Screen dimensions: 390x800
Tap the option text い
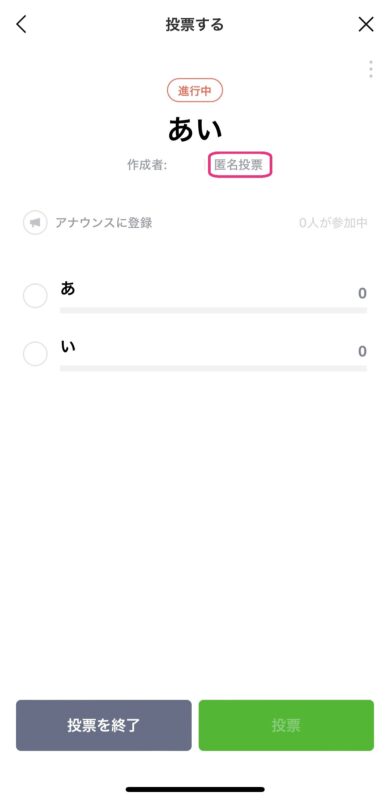pyautogui.click(x=67, y=346)
